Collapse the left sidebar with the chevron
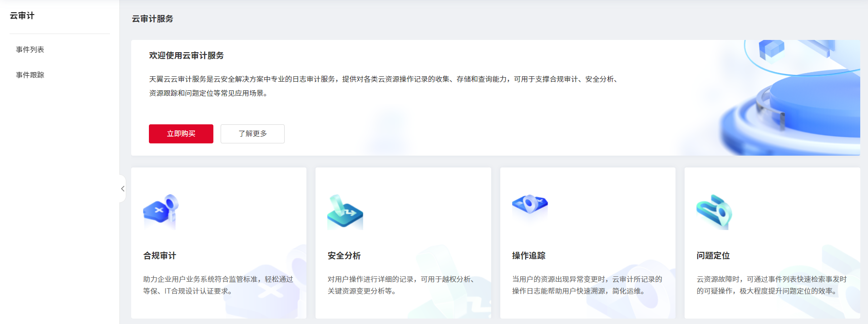The height and width of the screenshot is (324, 868). click(123, 189)
